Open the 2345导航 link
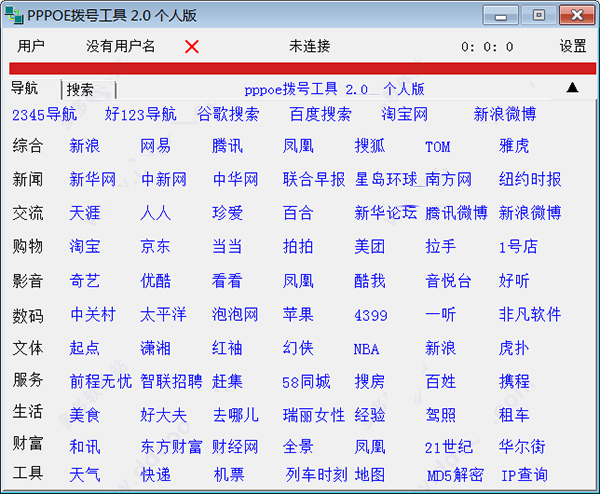The image size is (600, 494). point(44,114)
